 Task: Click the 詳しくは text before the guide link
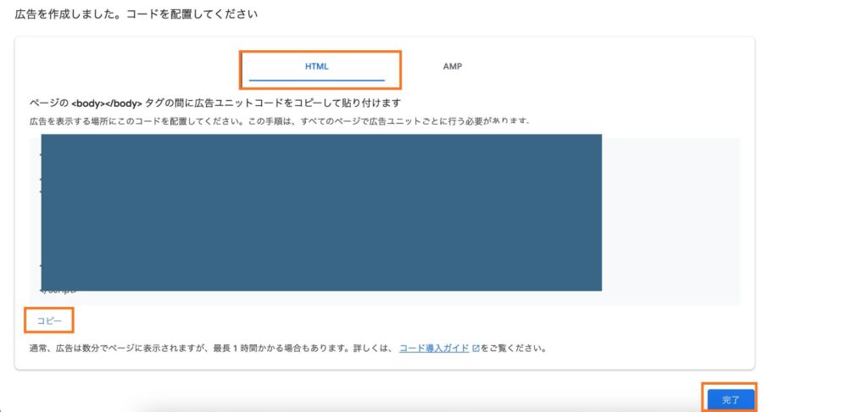(378, 348)
